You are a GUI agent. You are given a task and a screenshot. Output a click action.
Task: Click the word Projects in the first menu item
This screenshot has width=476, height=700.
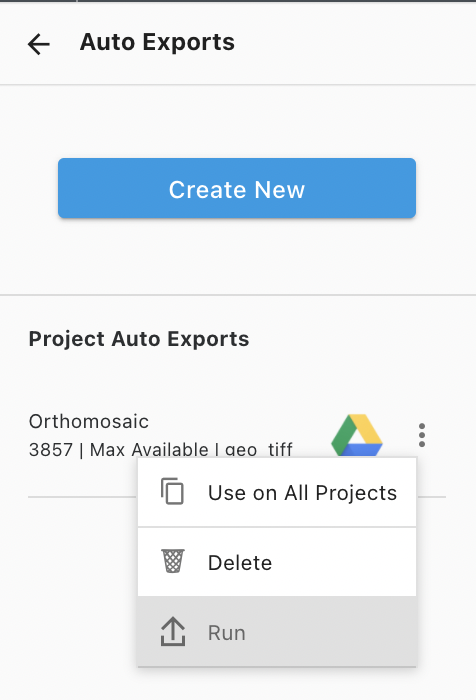[x=356, y=493]
